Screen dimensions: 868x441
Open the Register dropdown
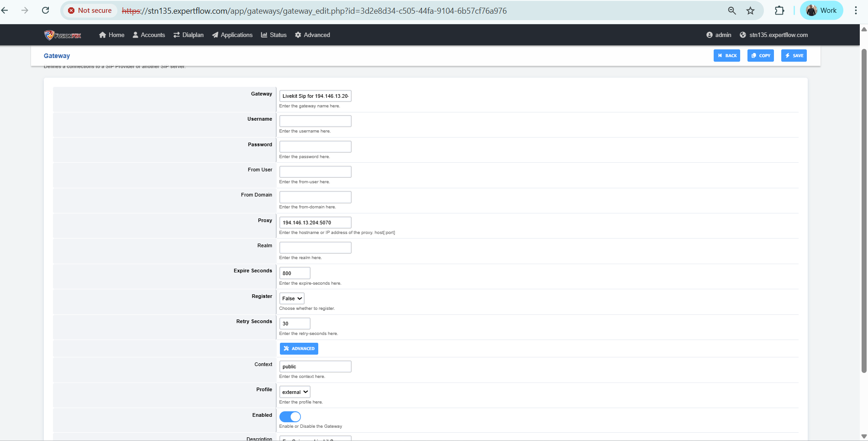292,298
